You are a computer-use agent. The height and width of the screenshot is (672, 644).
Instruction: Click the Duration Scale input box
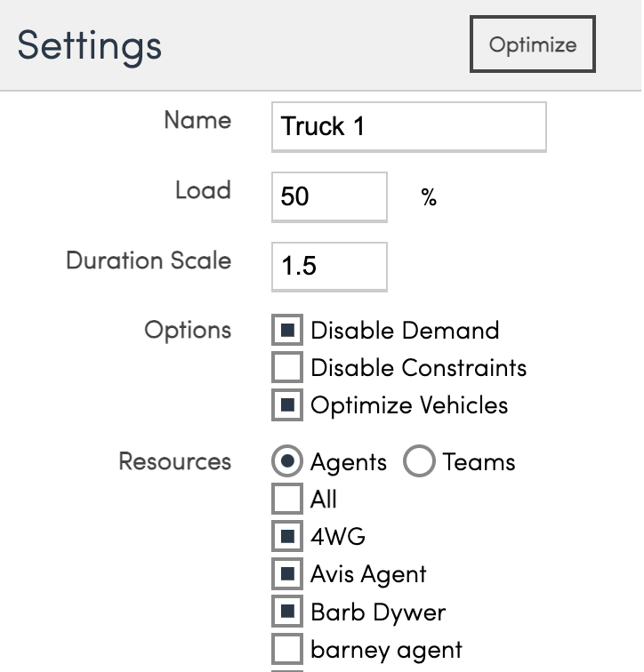pos(329,266)
